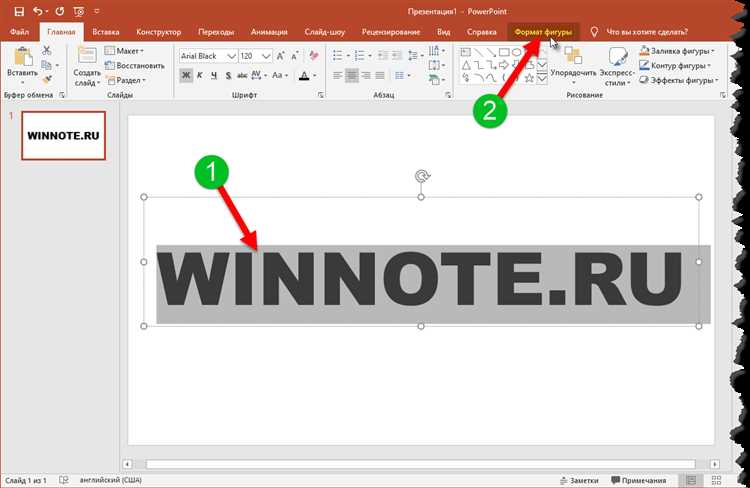Clear all formatting eraser icon

pyautogui.click(x=313, y=55)
